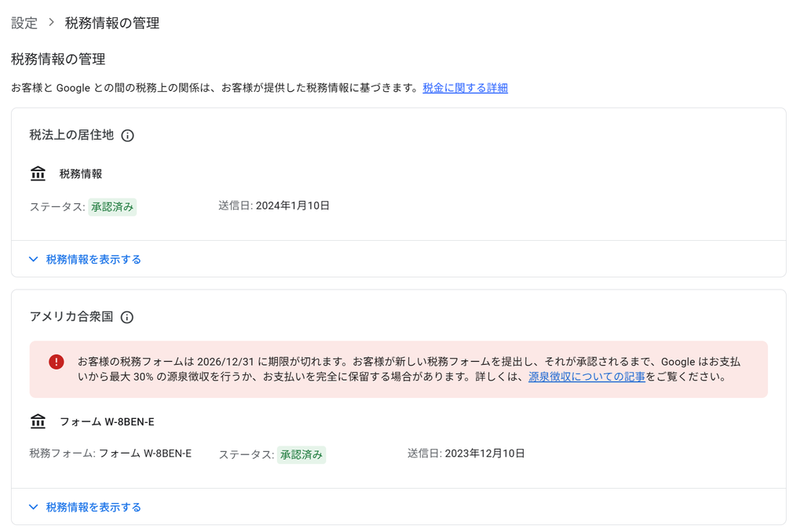This screenshot has width=804, height=532.
Task: Click info icon next to アメリカ合衆国
Action: click(126, 317)
